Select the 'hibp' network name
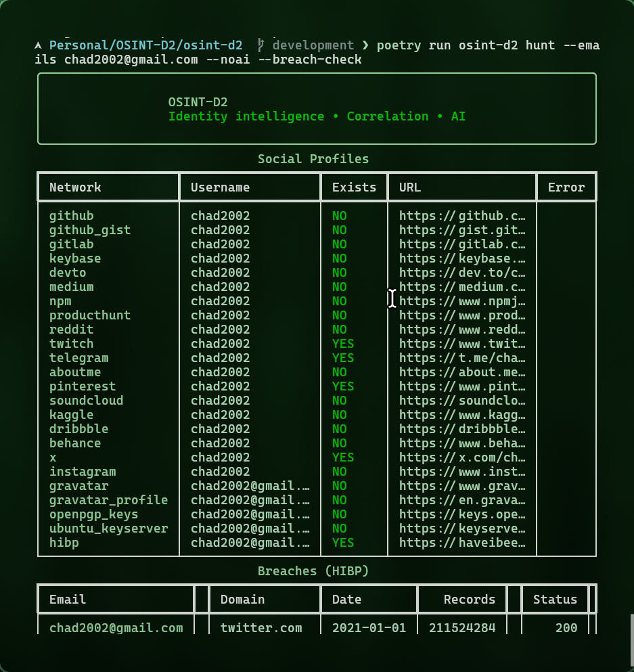634x672 pixels. [64, 543]
